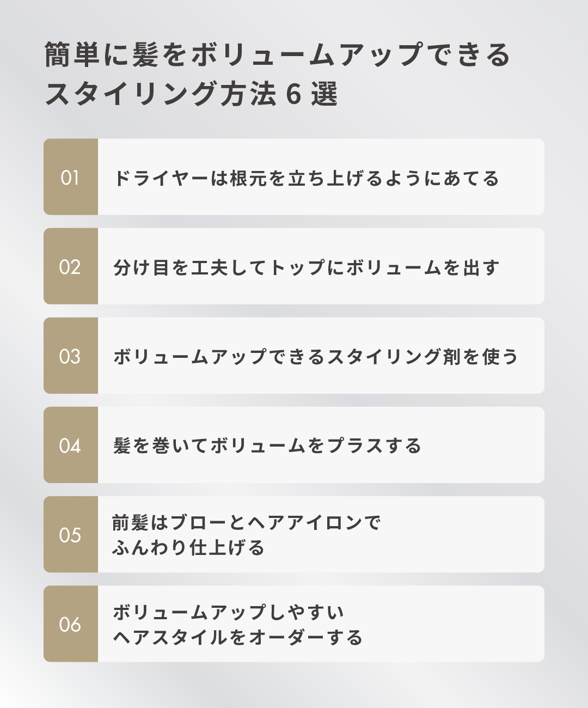Click the heading line 簡単に髪をボリュームアップできる
The image size is (588, 708).
click(x=278, y=55)
